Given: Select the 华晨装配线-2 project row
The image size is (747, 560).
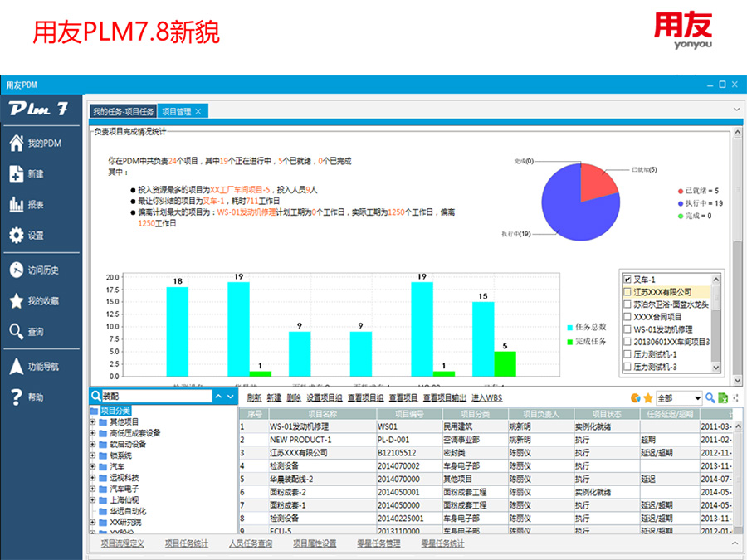Looking at the screenshot, I should 486,479.
